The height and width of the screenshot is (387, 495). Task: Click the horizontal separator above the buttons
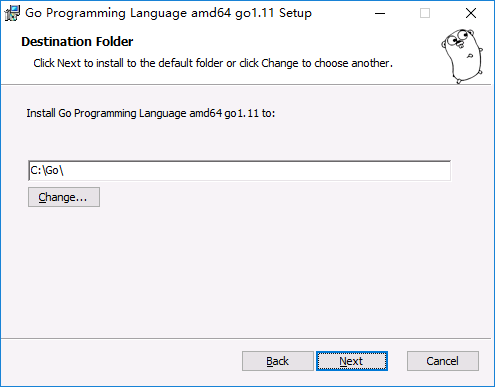click(x=246, y=339)
